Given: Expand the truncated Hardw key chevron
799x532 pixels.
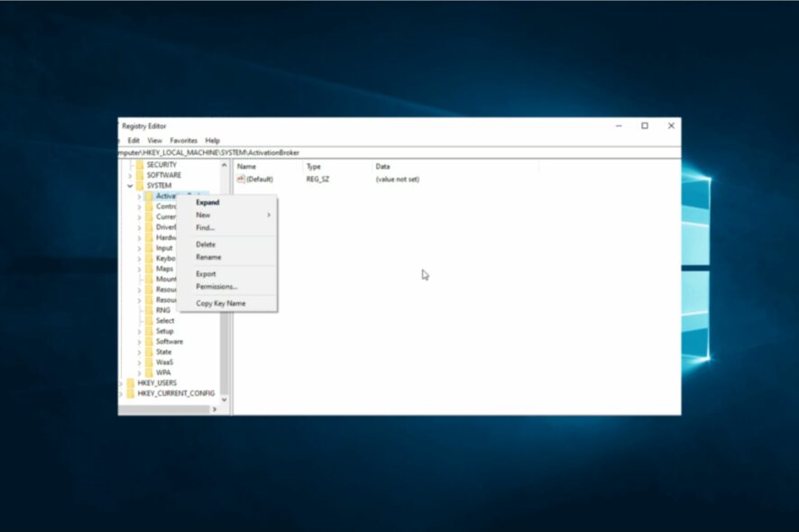Looking at the screenshot, I should click(x=139, y=237).
